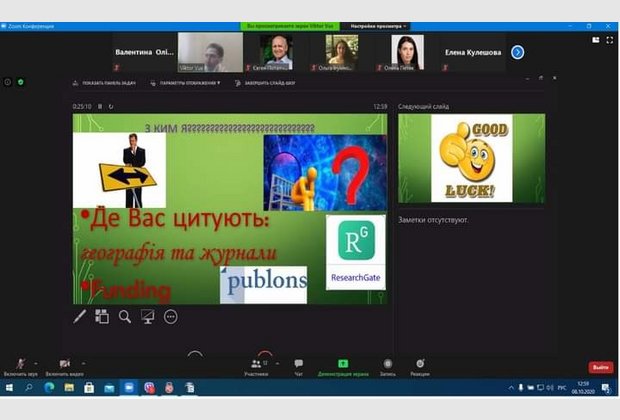Open the Участники participants panel

pyautogui.click(x=256, y=367)
